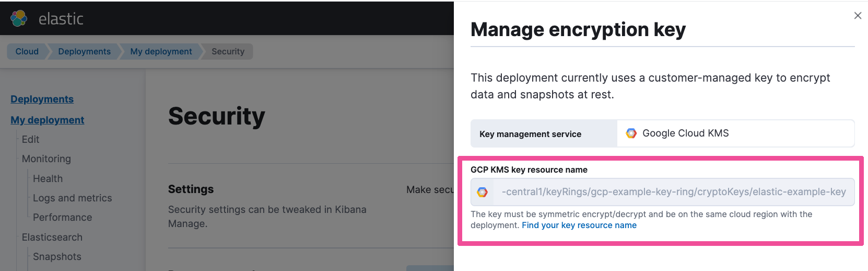This screenshot has width=868, height=271.
Task: Open the Cloud breadcrumb
Action: (x=27, y=51)
